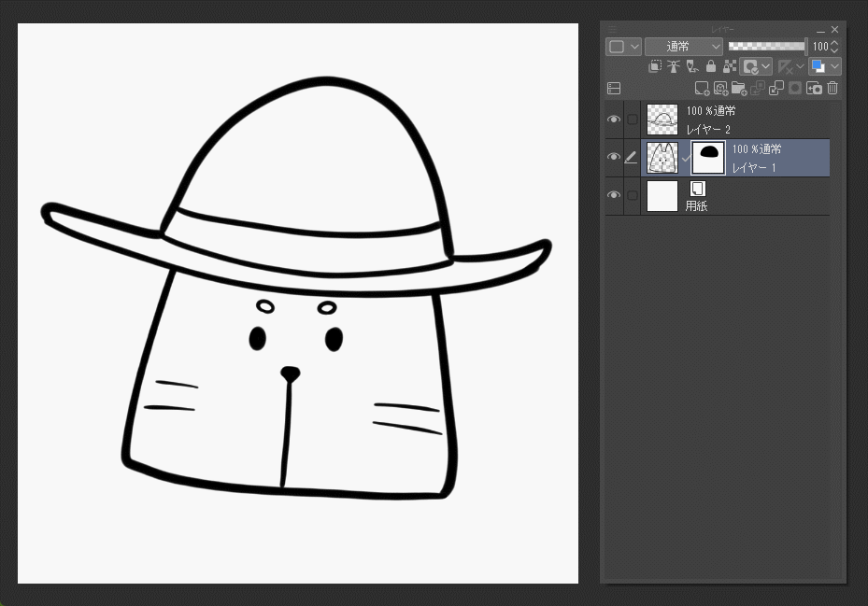868x606 pixels.
Task: Toggle the lock layer padlock icon
Action: (711, 66)
